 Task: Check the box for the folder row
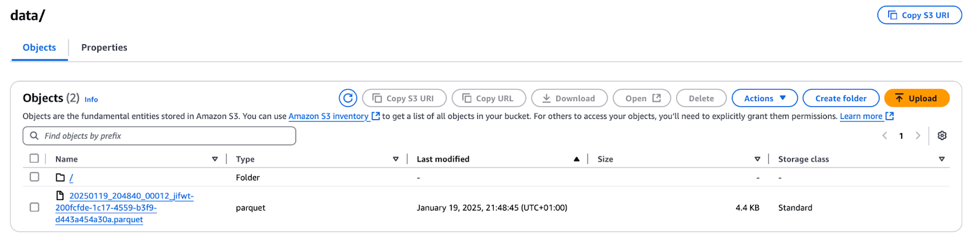coord(34,177)
